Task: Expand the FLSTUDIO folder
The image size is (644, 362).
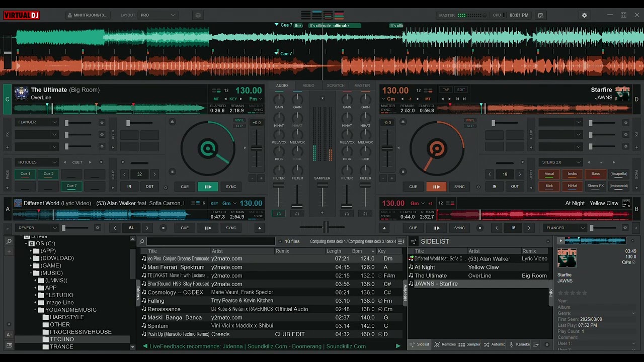Action: [x=35, y=295]
